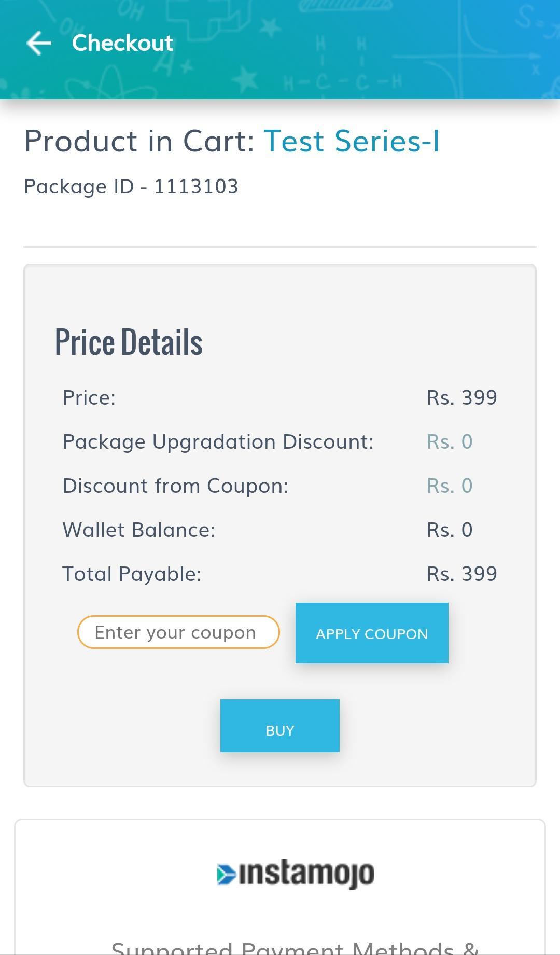
Task: Click the Wallet Balance amount Rs. 0
Action: coord(450,530)
